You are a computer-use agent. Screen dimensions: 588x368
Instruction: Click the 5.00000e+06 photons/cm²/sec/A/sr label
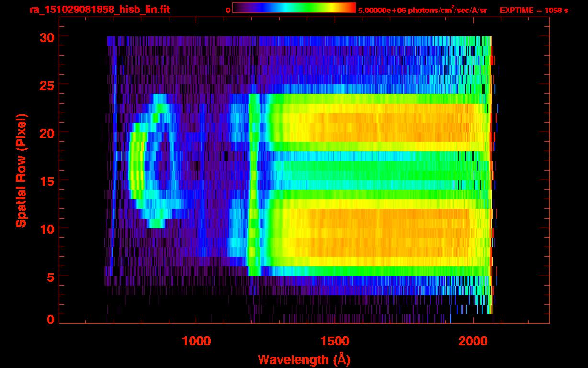tap(422, 10)
